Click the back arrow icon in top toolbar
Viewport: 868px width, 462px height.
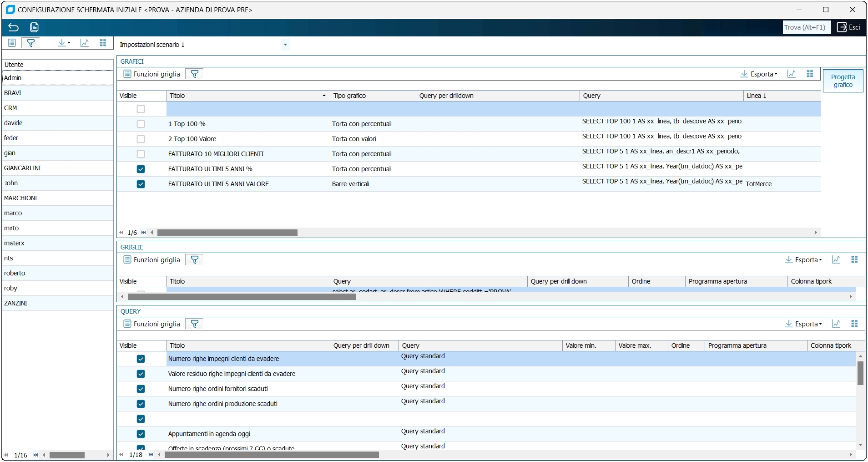click(x=13, y=27)
